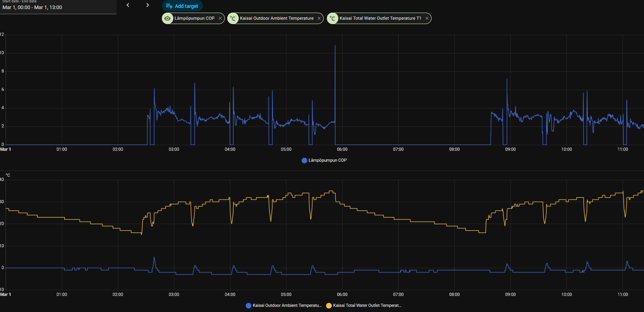Image resolution: width=644 pixels, height=312 pixels.
Task: Click blue legend dot for Outdoor Ambient
Action: point(249,306)
